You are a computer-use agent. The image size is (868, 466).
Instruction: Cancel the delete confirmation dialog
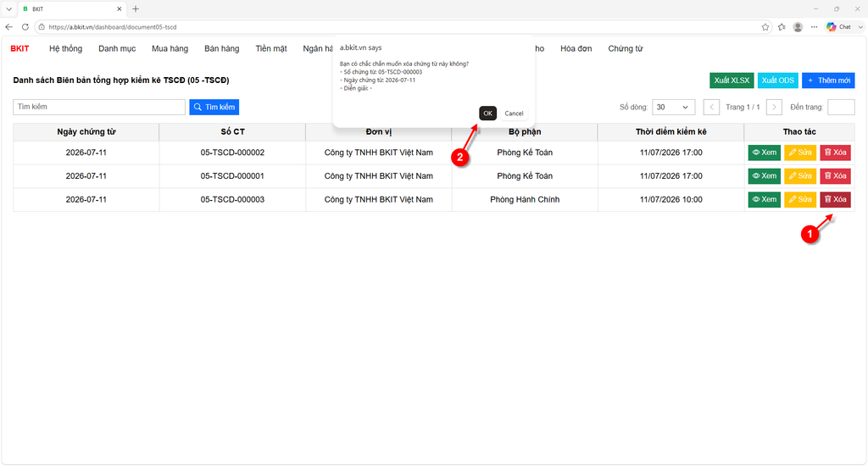tap(514, 113)
